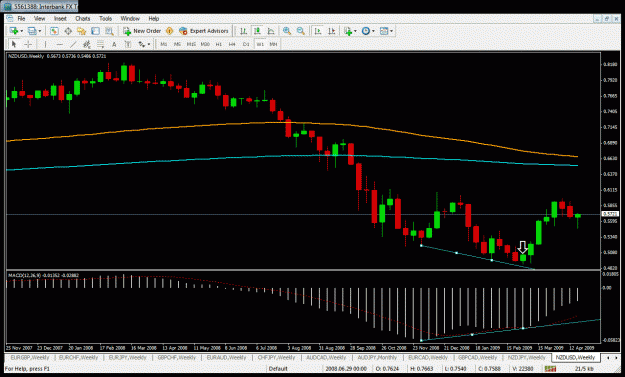Image resolution: width=625 pixels, height=377 pixels.
Task: Show the Market Watch window
Action: pos(54,31)
